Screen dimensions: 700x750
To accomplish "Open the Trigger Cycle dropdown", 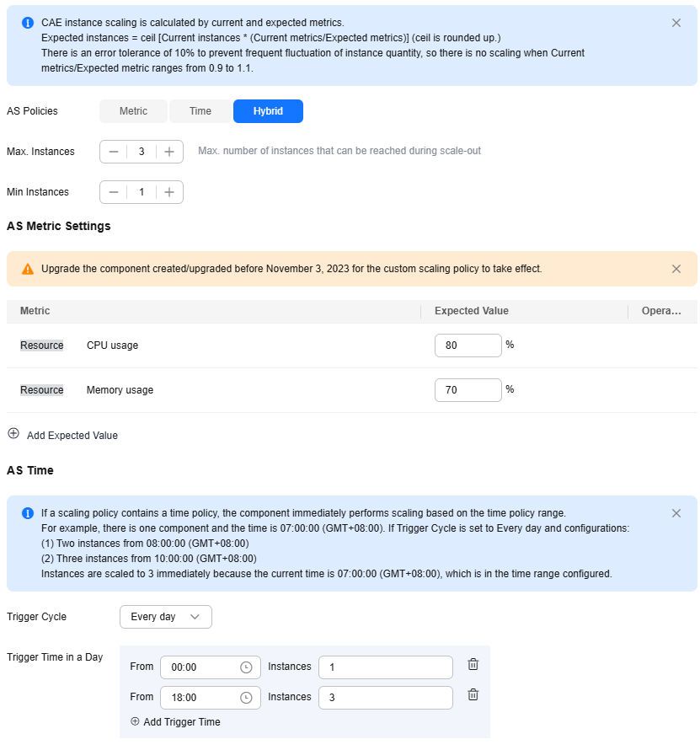I will coord(165,617).
